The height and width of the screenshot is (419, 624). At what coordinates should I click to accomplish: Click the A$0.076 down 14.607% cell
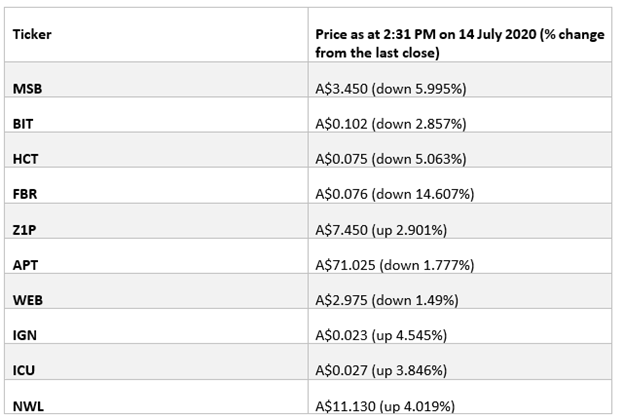click(460, 185)
